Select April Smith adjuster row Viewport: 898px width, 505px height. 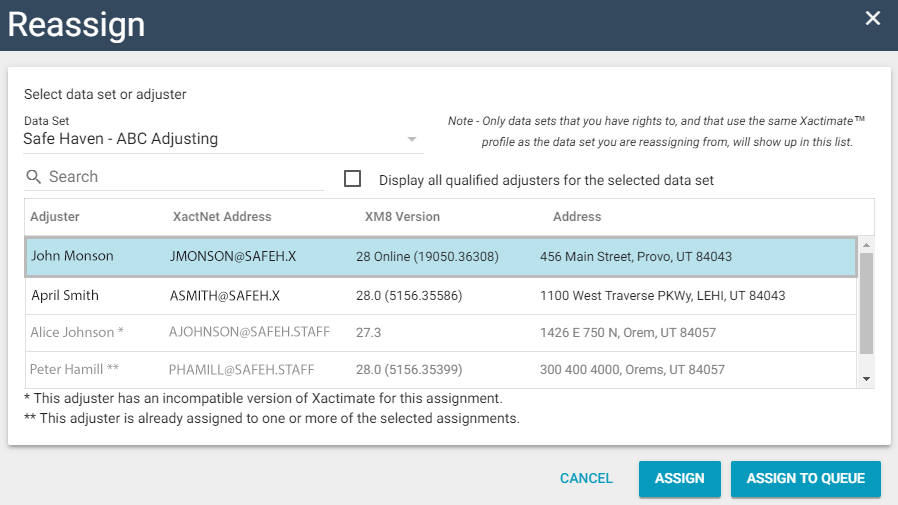[x=440, y=296]
